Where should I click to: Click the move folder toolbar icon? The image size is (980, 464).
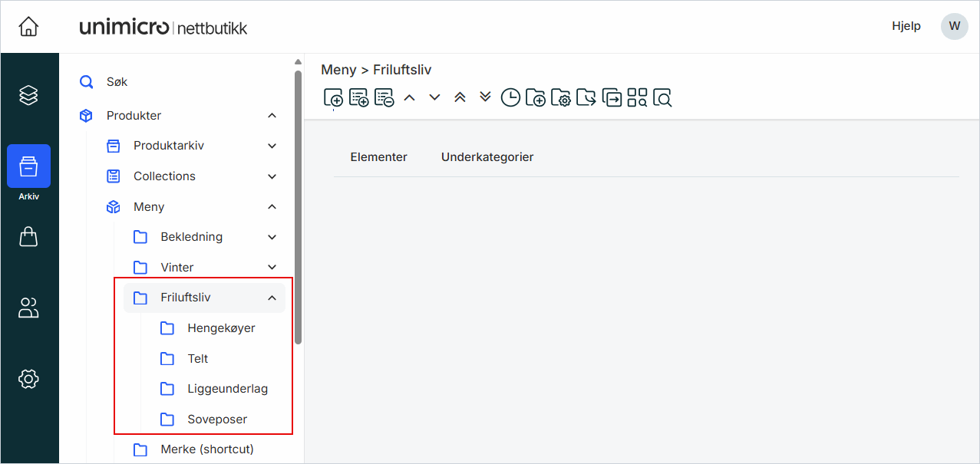pyautogui.click(x=586, y=97)
